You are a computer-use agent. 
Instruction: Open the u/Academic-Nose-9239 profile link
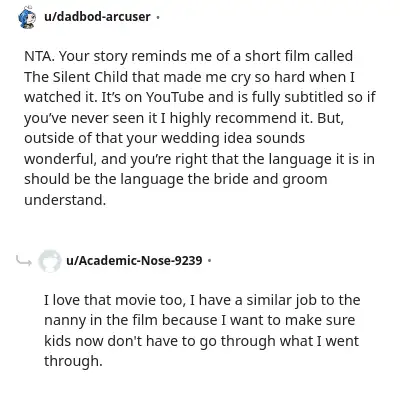click(134, 260)
